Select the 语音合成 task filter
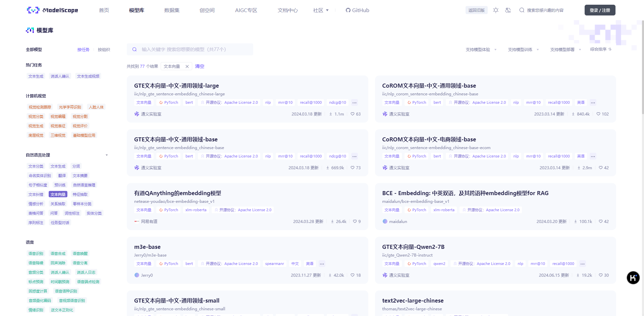The height and width of the screenshot is (316, 644). pos(58,254)
